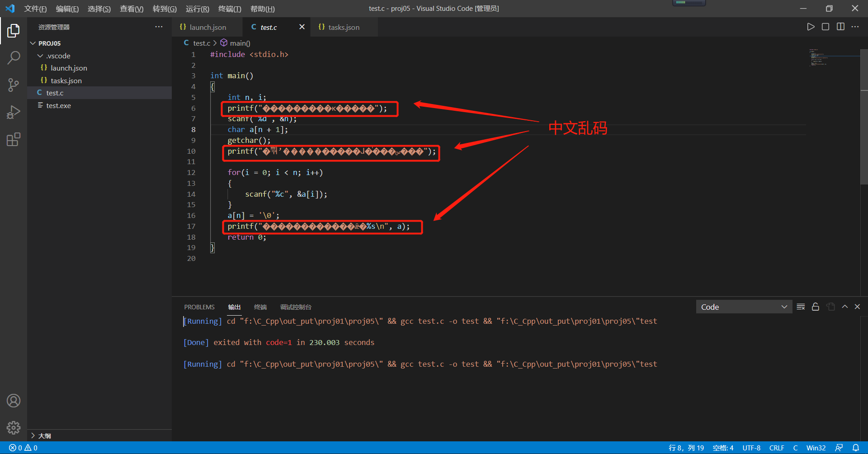Select test.exe in the file tree
Image resolution: width=868 pixels, height=454 pixels.
click(99, 105)
